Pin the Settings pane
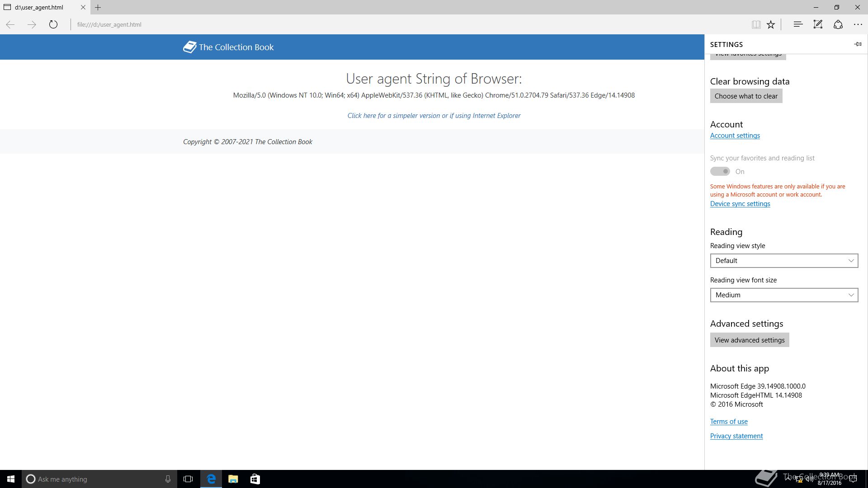Screen dimensions: 868x488 [858, 44]
